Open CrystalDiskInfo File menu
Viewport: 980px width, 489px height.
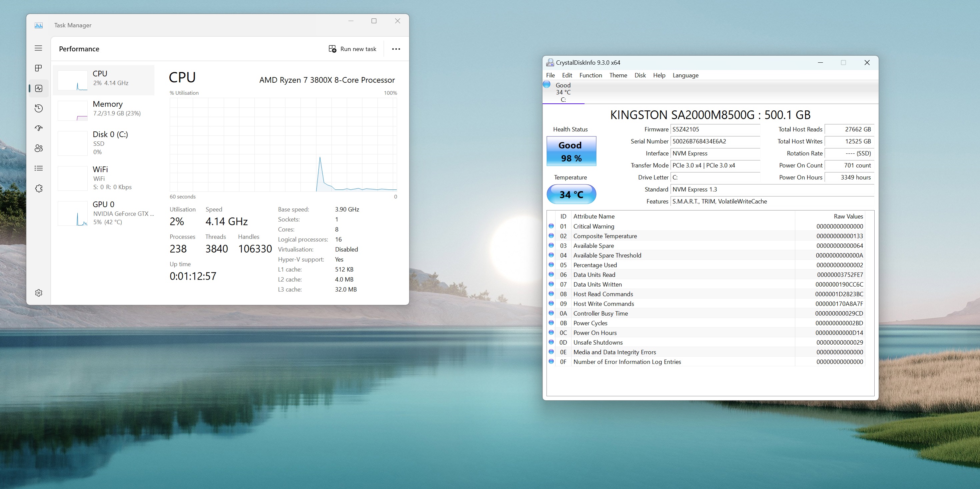tap(550, 75)
